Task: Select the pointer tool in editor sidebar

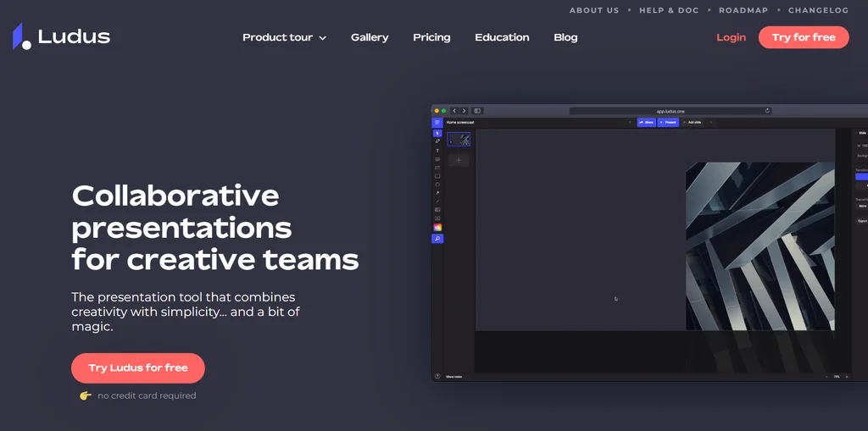Action: [437, 133]
